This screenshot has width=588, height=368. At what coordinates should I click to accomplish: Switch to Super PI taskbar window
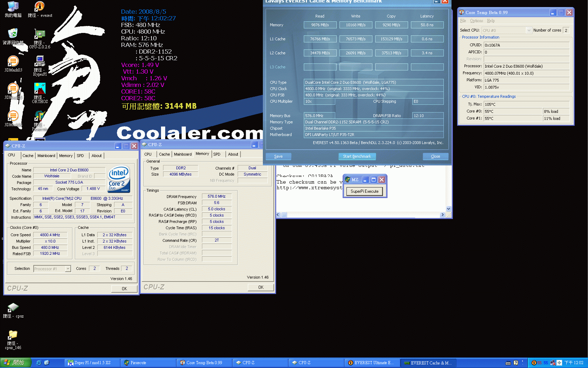92,363
